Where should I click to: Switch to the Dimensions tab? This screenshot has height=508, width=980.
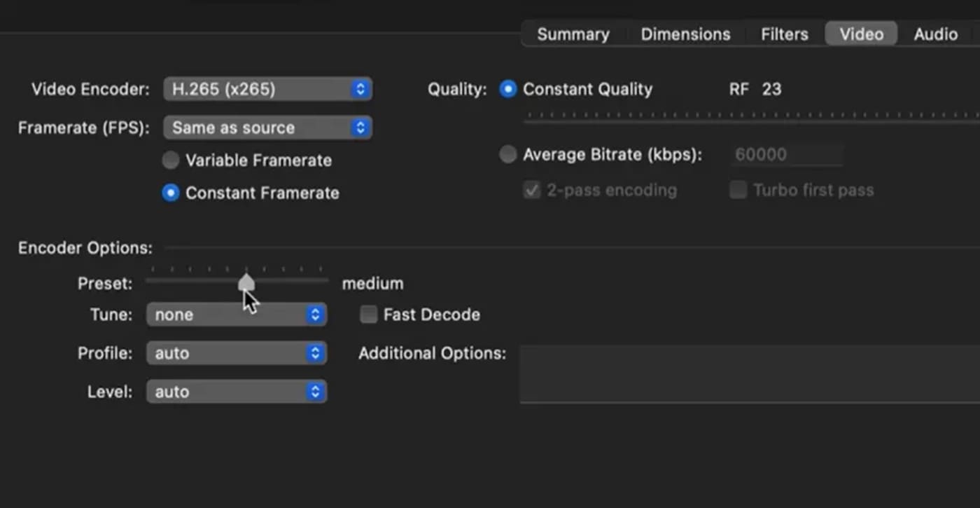(x=685, y=34)
